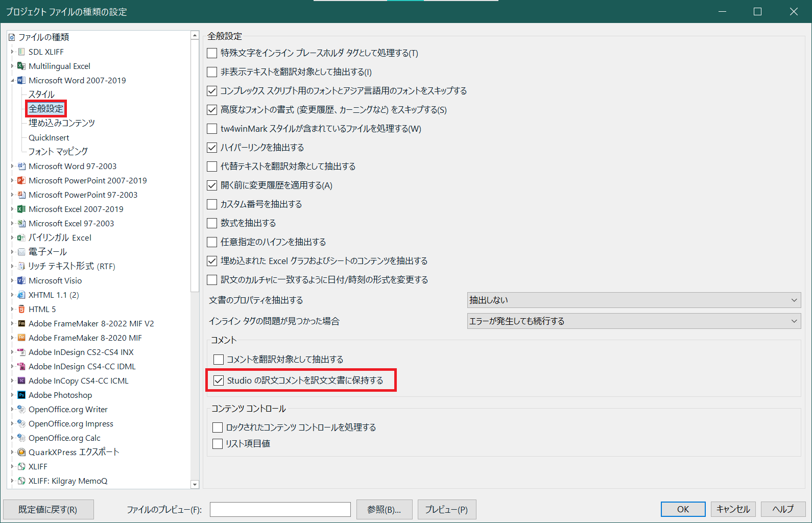Open the インライン タグの問題が見つかった場合 dropdown

(x=633, y=321)
